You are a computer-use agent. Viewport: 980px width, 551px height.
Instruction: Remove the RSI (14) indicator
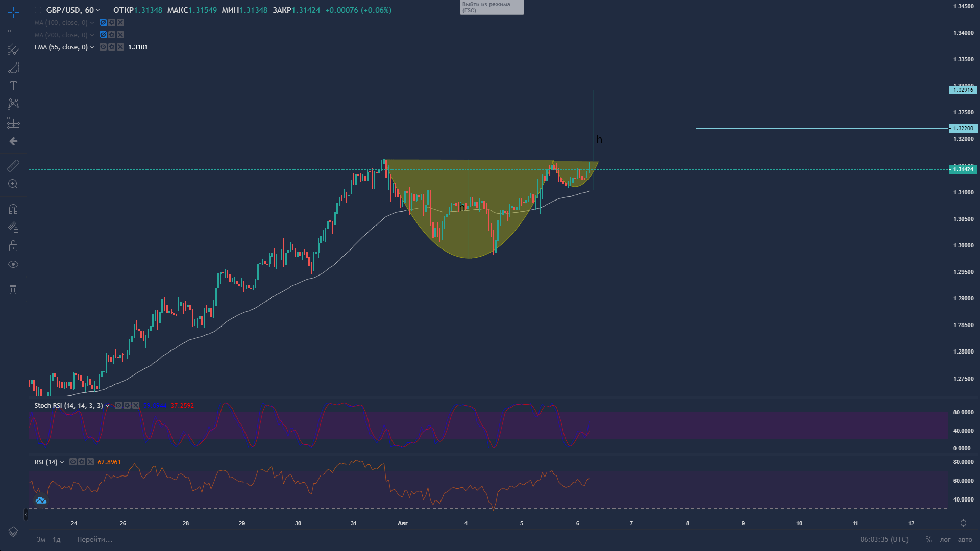[90, 462]
